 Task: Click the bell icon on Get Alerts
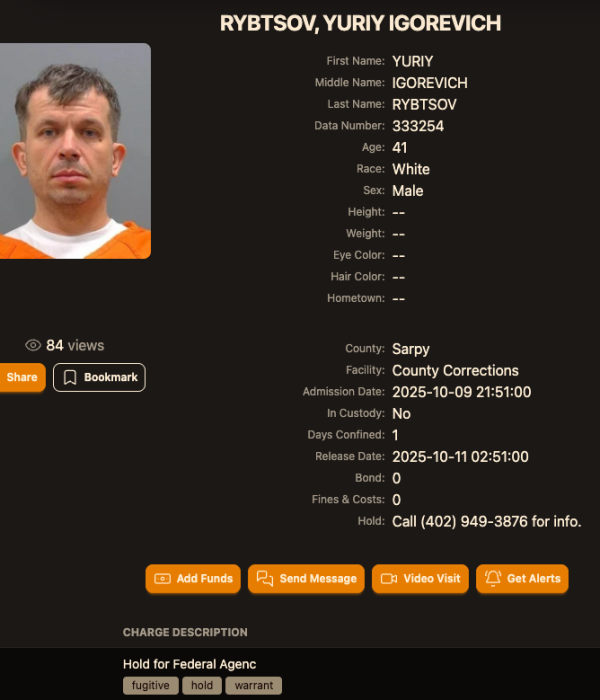[x=493, y=578]
